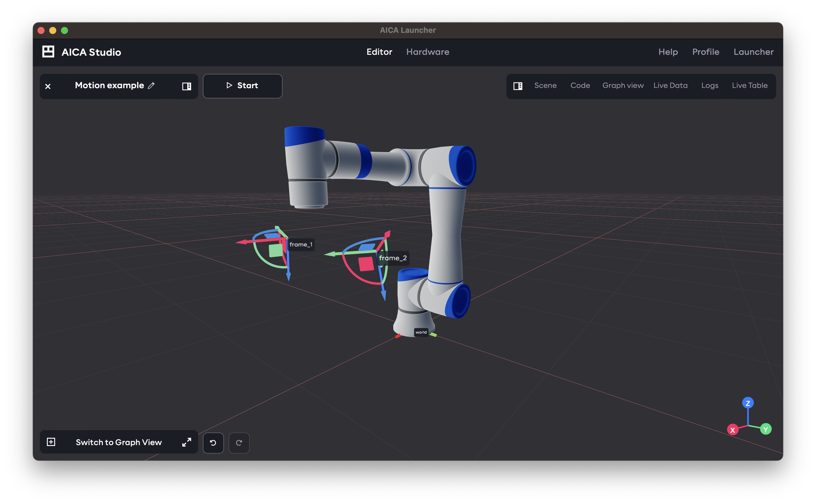Open the rename pencil icon next to Motion example

pos(152,86)
